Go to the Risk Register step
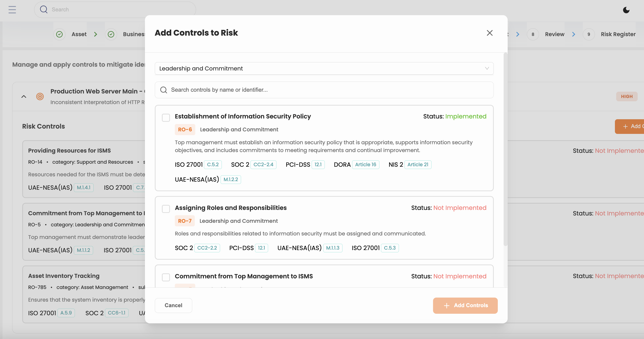 click(618, 34)
